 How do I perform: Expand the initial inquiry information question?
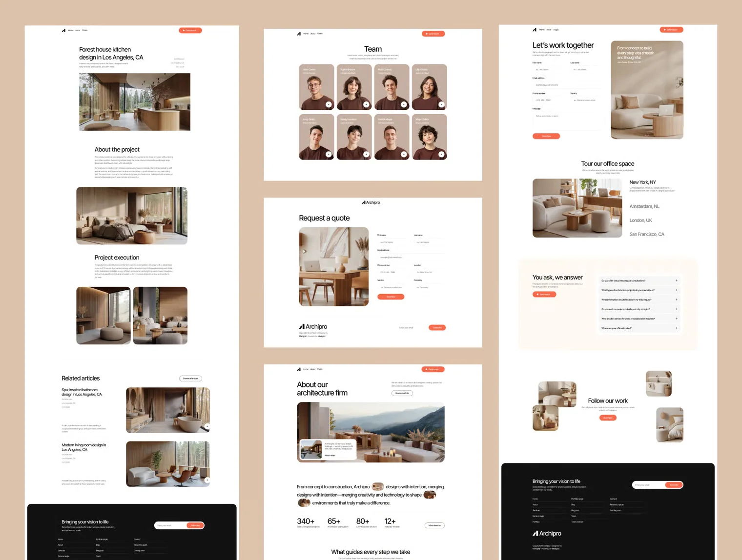[x=639, y=300]
